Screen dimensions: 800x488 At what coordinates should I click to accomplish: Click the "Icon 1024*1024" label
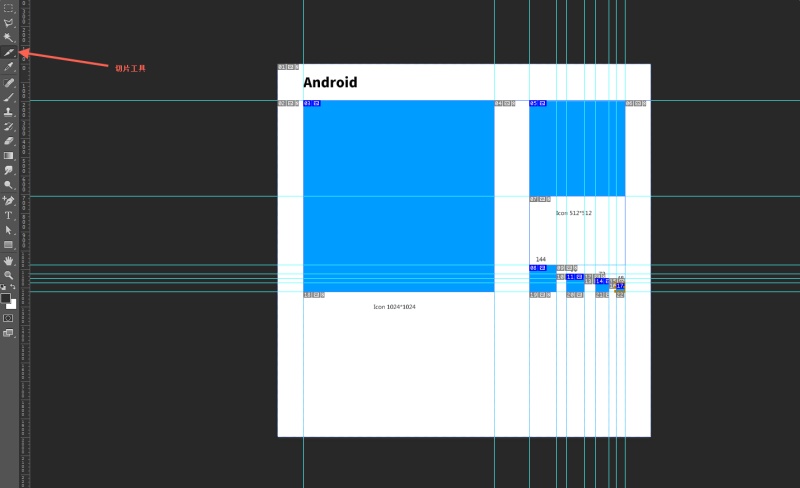pyautogui.click(x=394, y=307)
